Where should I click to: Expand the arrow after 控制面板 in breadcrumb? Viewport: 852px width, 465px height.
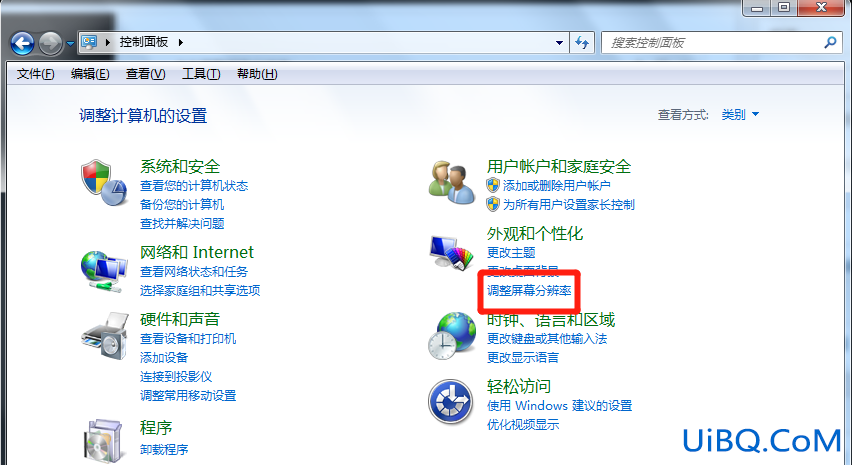pyautogui.click(x=181, y=42)
